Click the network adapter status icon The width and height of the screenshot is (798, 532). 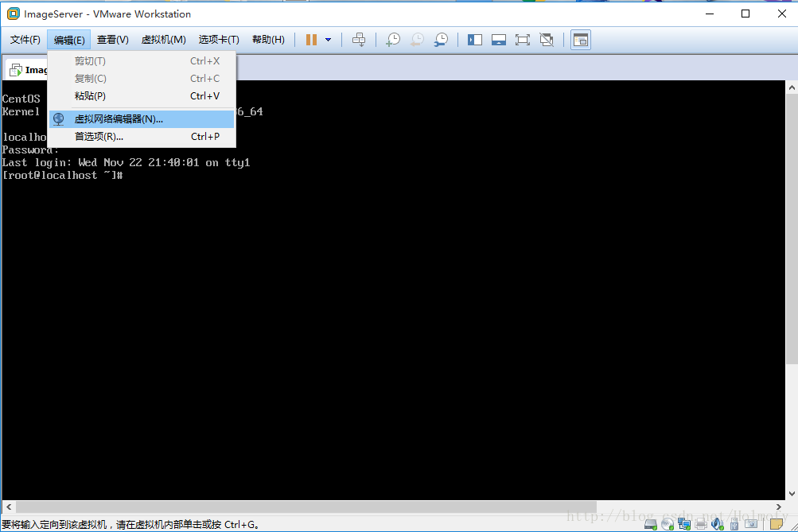tap(684, 524)
